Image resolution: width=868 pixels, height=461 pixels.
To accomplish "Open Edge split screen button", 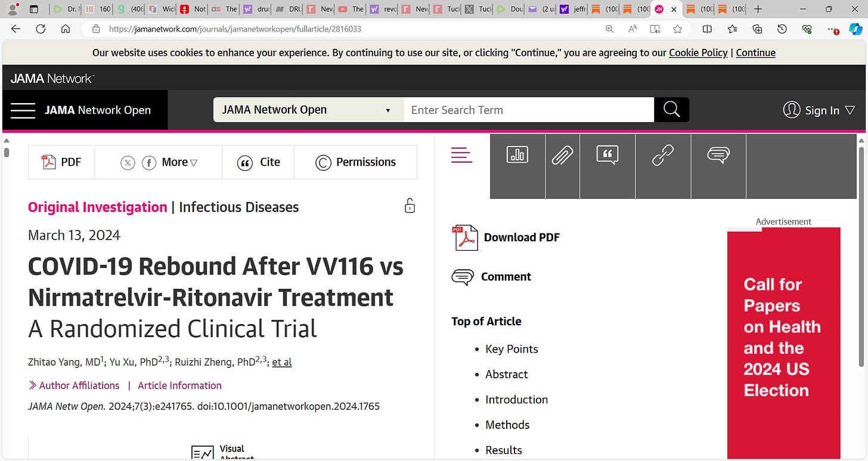I will point(707,29).
